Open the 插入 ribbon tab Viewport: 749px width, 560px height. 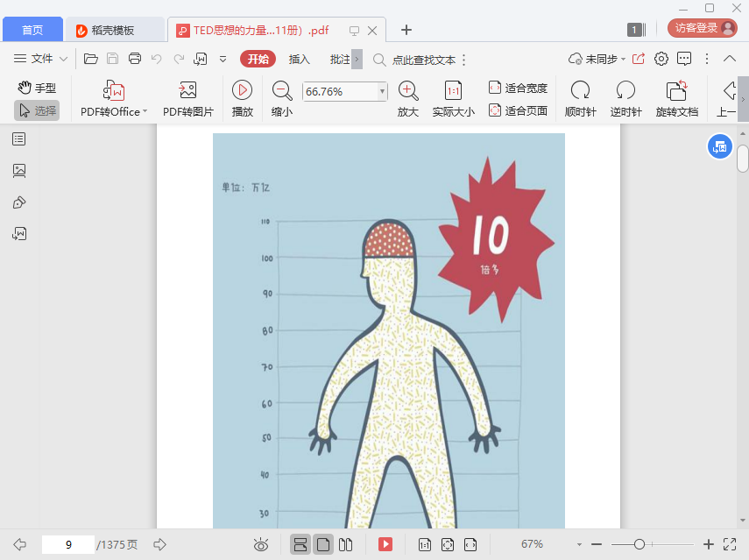coord(300,59)
